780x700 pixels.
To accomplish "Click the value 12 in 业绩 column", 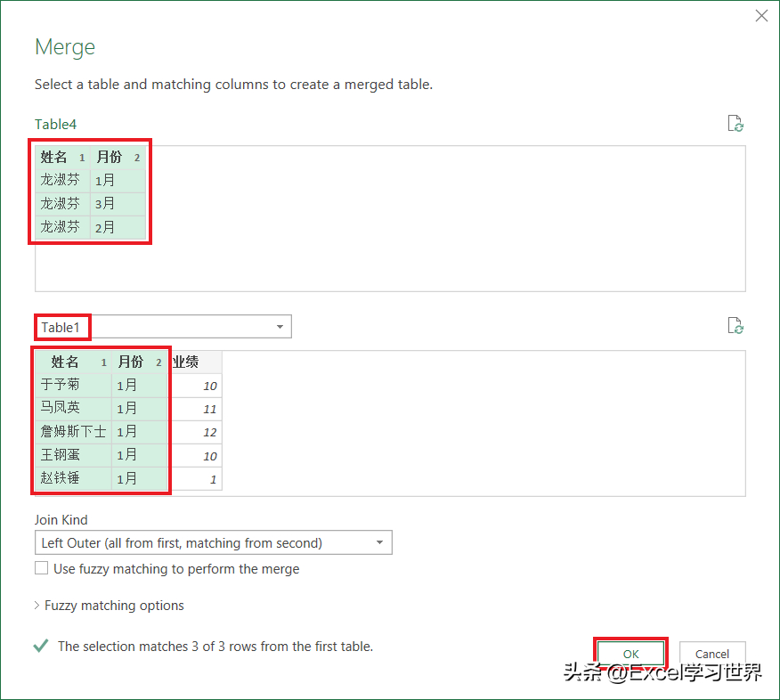I will pyautogui.click(x=197, y=432).
